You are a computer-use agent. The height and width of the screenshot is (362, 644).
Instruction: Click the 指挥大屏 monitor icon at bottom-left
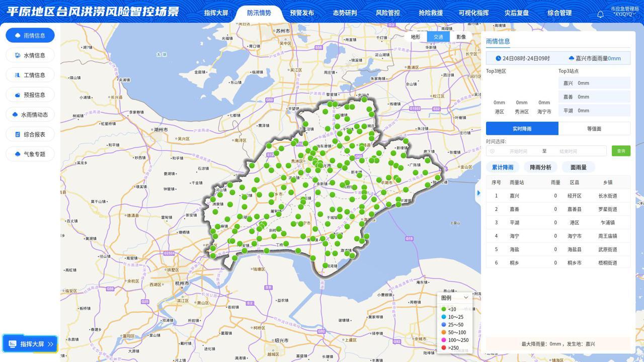point(13,344)
